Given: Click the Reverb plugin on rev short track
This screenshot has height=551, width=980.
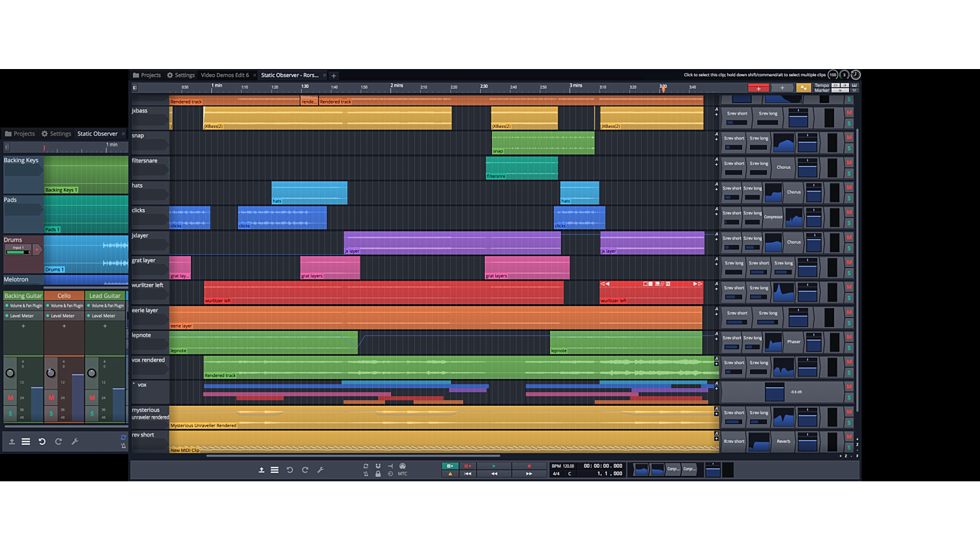Looking at the screenshot, I should pyautogui.click(x=783, y=442).
